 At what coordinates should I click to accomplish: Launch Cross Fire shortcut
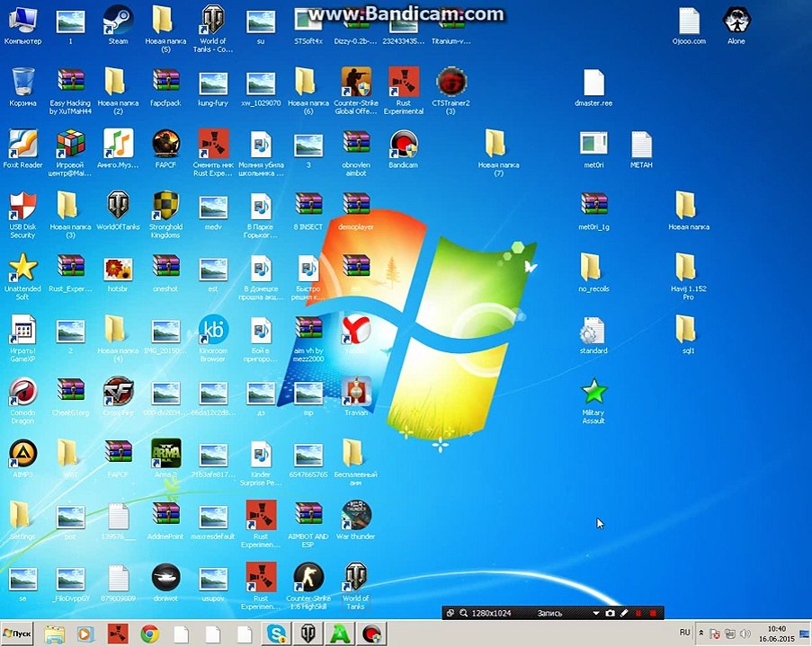pos(118,397)
